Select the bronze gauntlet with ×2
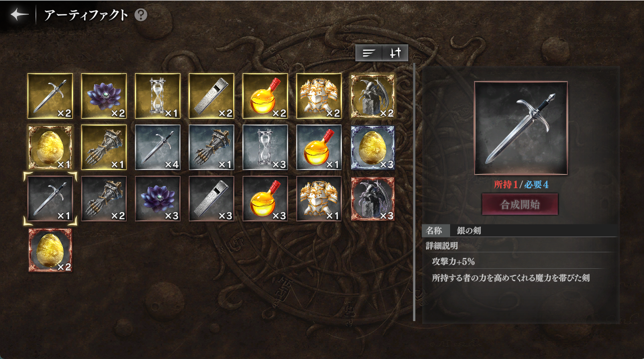Viewport: 644px width, 359px height. tap(104, 198)
